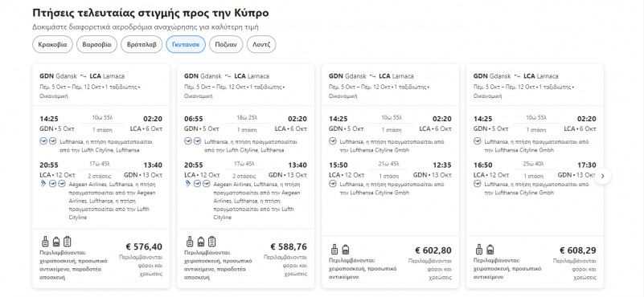
Task: Click hand luggage icon in second card
Action: pos(190,242)
